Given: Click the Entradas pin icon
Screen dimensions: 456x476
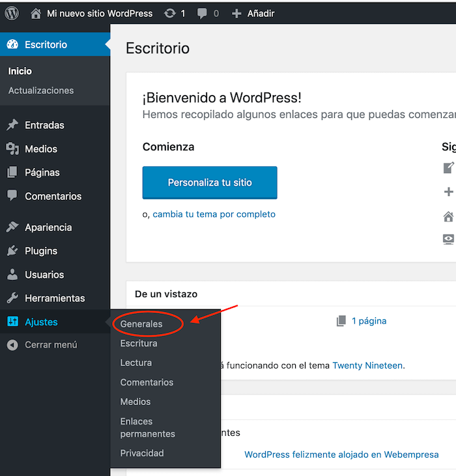Looking at the screenshot, I should (x=12, y=125).
